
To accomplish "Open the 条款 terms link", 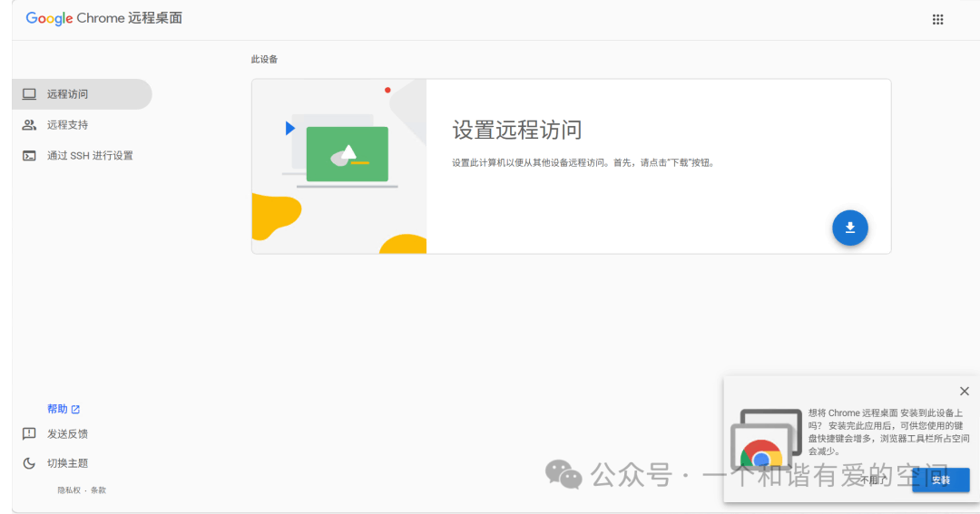I will click(x=98, y=490).
